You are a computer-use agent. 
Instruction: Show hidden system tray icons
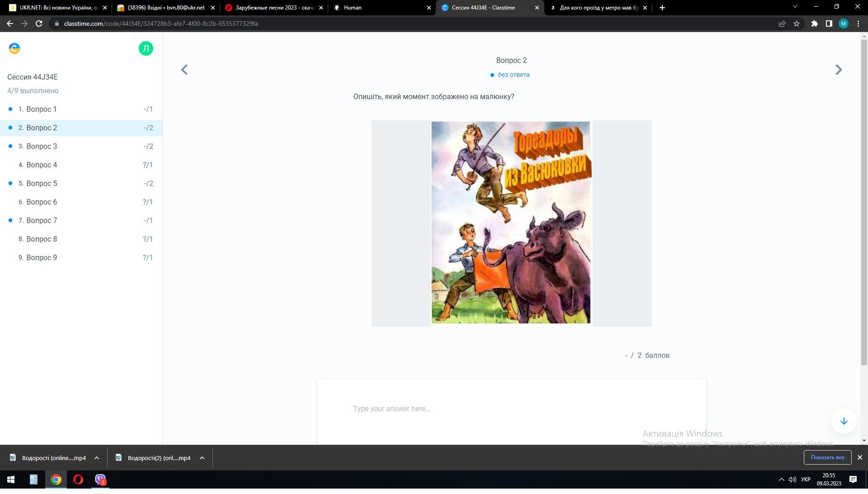(781, 480)
